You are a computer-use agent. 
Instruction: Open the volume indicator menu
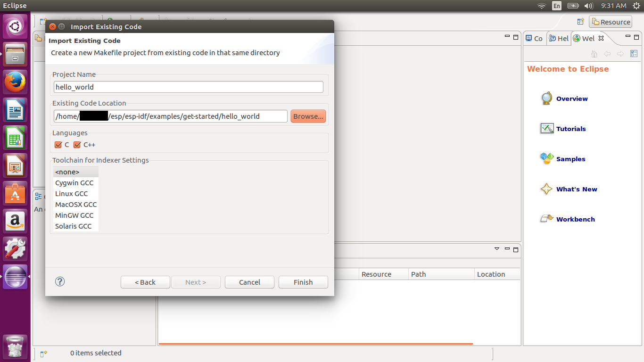coord(588,6)
